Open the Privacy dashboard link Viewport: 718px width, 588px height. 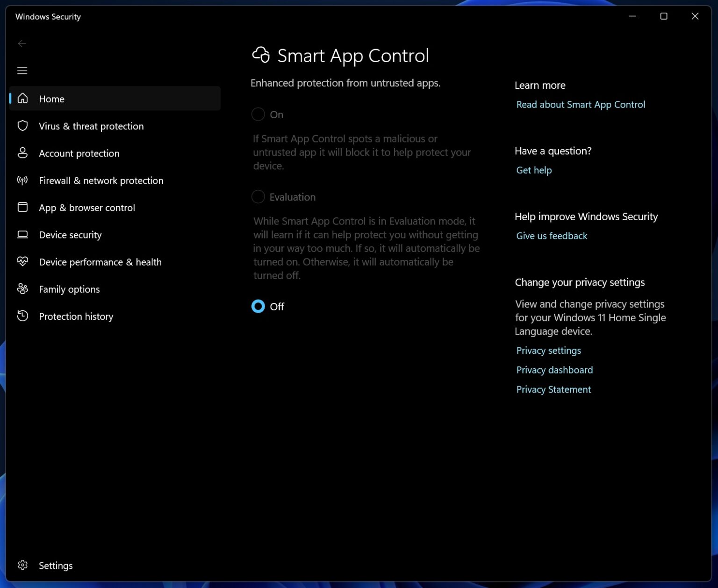(x=554, y=370)
